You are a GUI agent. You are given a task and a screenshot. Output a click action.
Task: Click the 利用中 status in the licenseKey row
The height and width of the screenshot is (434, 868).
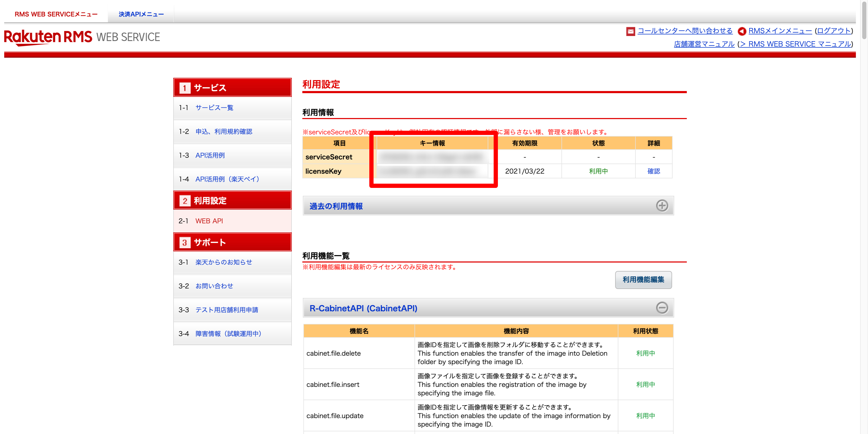point(598,171)
